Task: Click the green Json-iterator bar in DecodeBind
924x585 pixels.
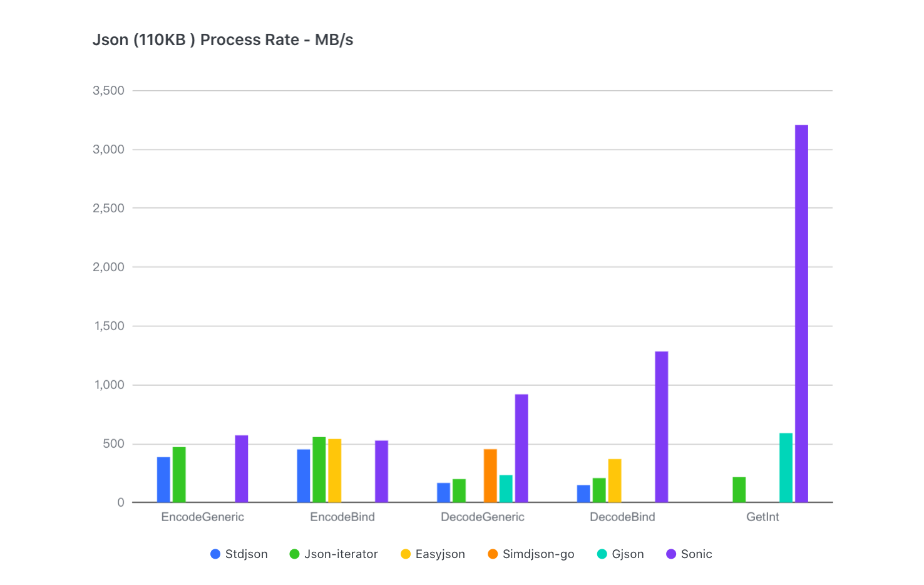Action: coord(599,490)
